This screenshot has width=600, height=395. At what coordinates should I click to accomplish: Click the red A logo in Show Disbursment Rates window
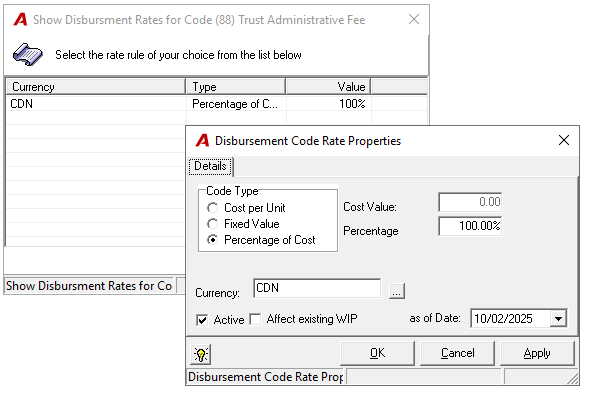point(20,20)
